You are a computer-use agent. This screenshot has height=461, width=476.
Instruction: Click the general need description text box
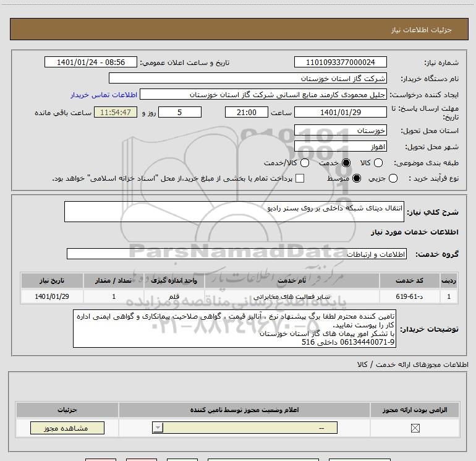point(234,212)
